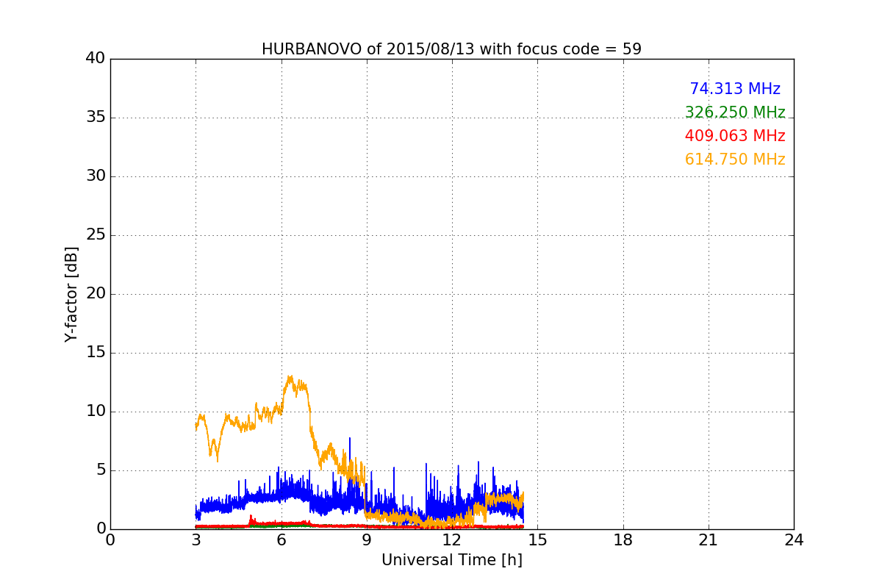Image resolution: width=882 pixels, height=588 pixels.
Task: Click y-axis tick label 35
Action: point(96,118)
